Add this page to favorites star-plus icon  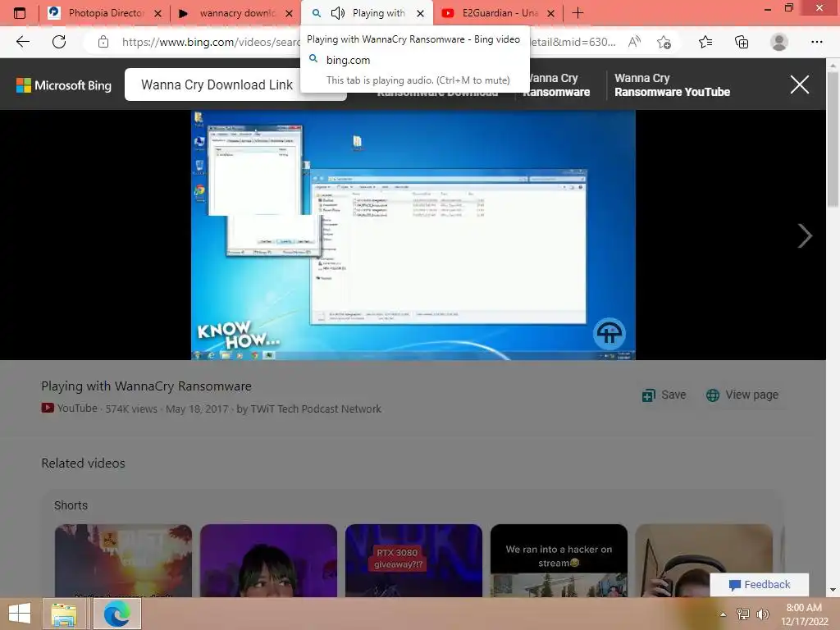(664, 42)
